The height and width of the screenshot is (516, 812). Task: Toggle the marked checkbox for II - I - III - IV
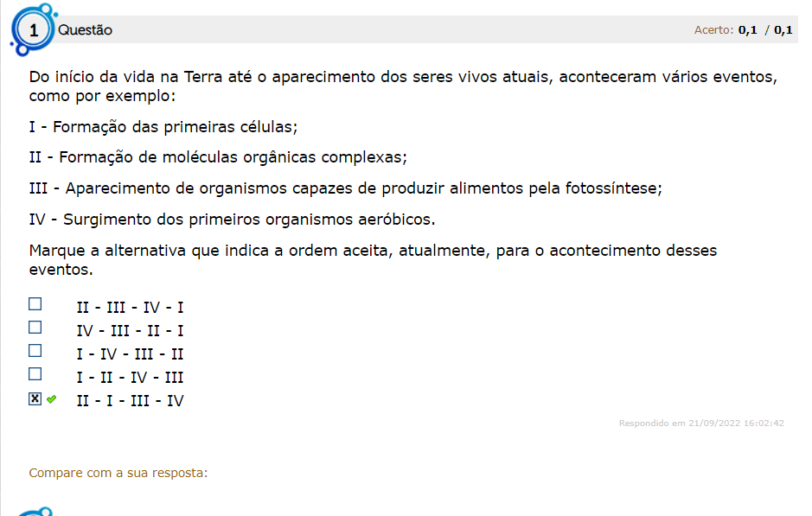(x=35, y=398)
